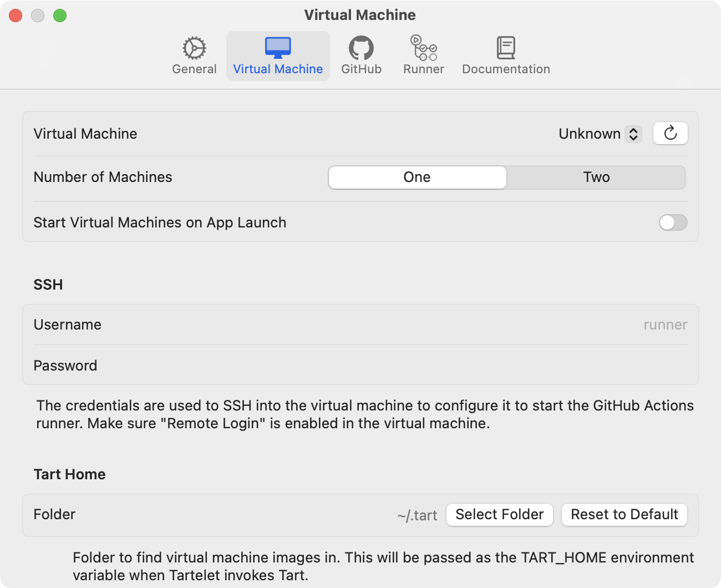Click the General tab label
This screenshot has height=588, width=721.
(194, 69)
